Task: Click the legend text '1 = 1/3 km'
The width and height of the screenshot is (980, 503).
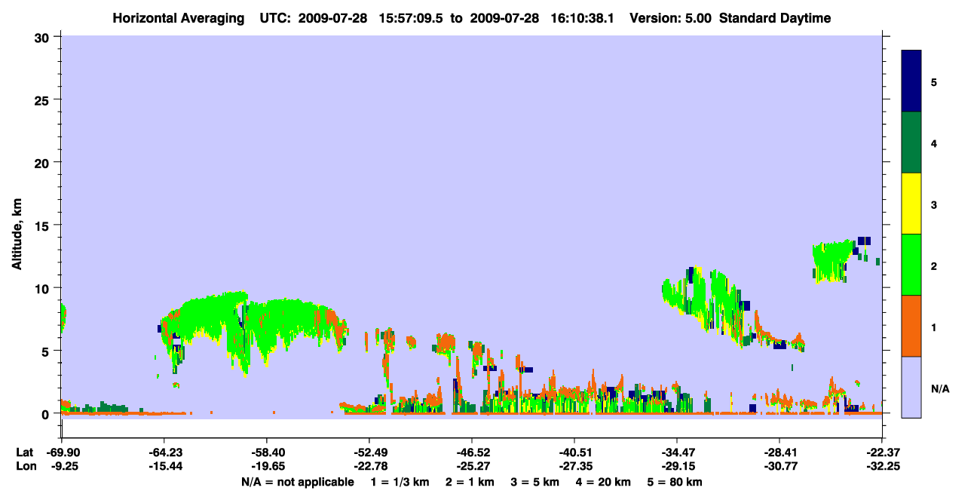Action: coord(400,482)
